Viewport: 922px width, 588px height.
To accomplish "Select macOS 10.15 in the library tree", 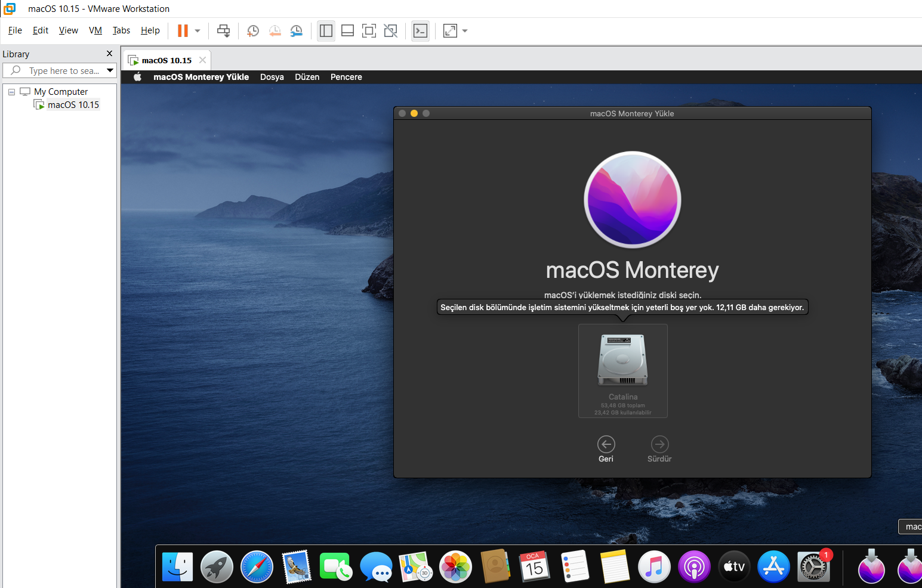I will 73,105.
